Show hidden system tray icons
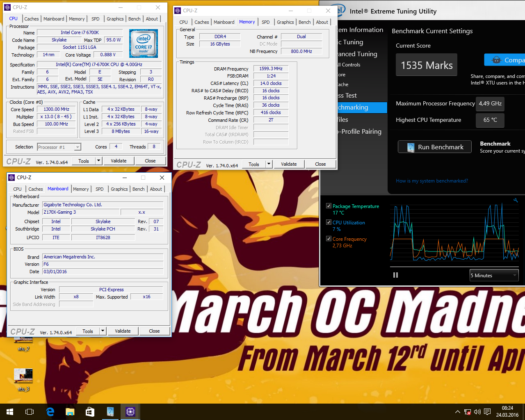The image size is (525, 420). point(457,412)
